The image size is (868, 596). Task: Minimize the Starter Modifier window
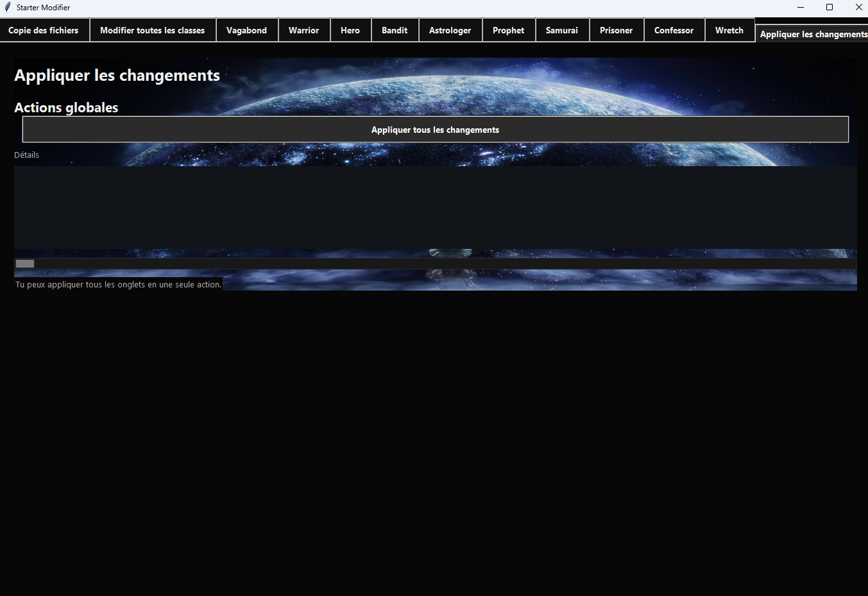tap(801, 7)
